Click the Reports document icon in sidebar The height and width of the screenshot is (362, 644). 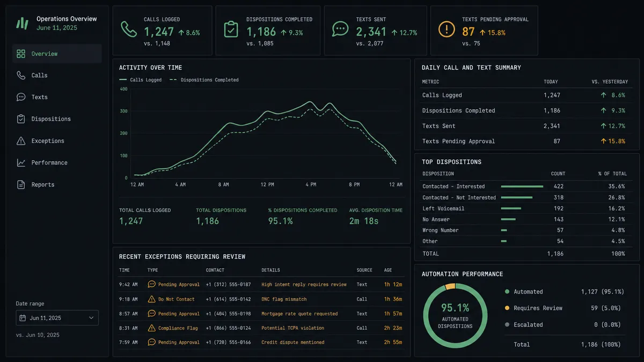(x=21, y=184)
